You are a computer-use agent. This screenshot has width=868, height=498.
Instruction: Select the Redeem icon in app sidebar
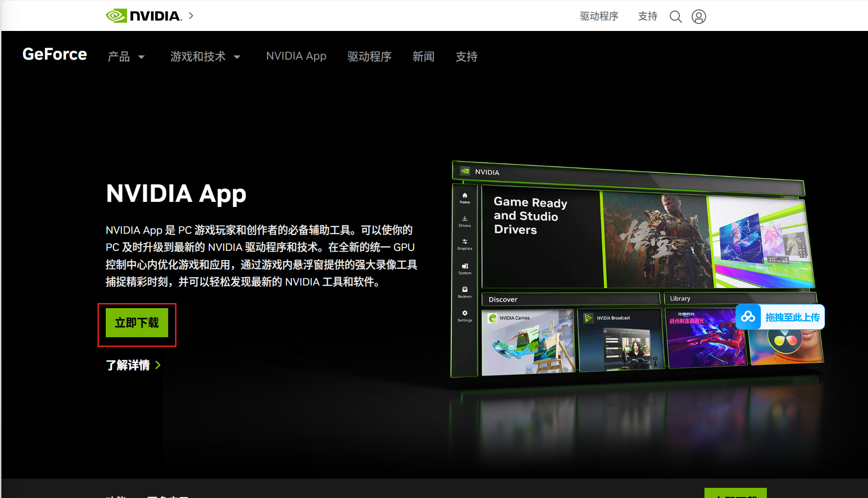465,292
